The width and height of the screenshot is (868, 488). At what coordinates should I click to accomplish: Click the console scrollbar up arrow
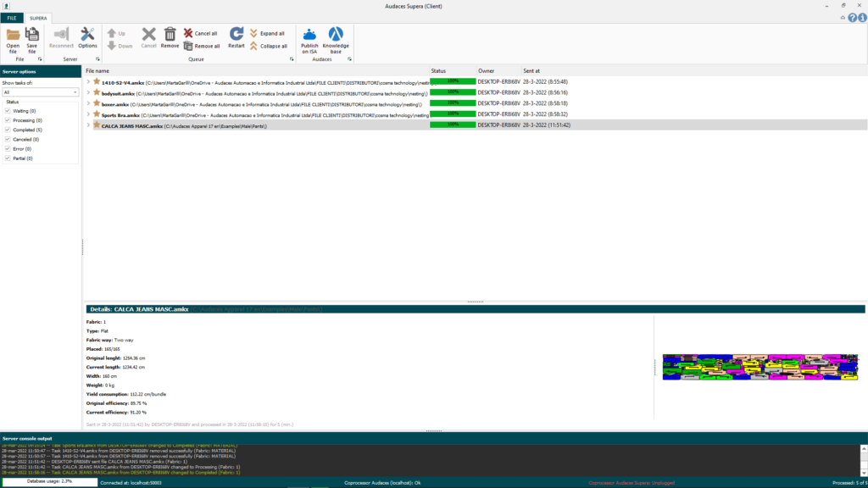(x=864, y=448)
